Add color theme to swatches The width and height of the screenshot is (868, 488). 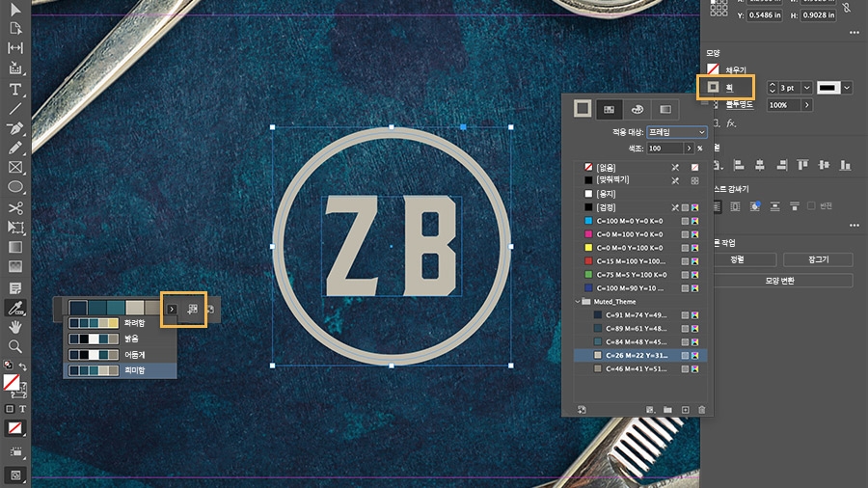tap(193, 309)
